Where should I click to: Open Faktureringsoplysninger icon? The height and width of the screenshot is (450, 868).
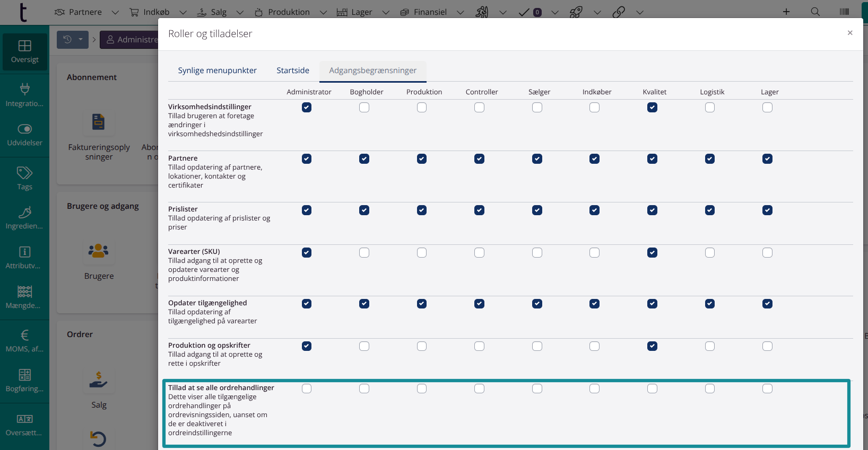coord(99,122)
